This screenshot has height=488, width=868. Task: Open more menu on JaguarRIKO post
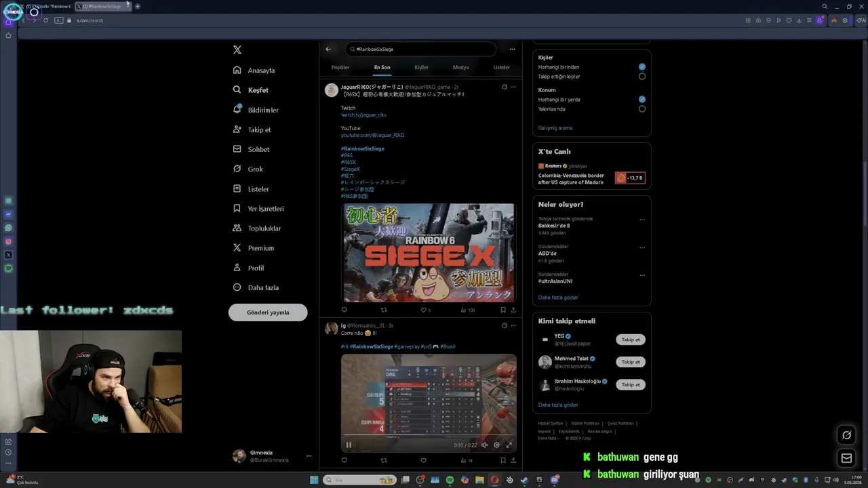click(513, 87)
